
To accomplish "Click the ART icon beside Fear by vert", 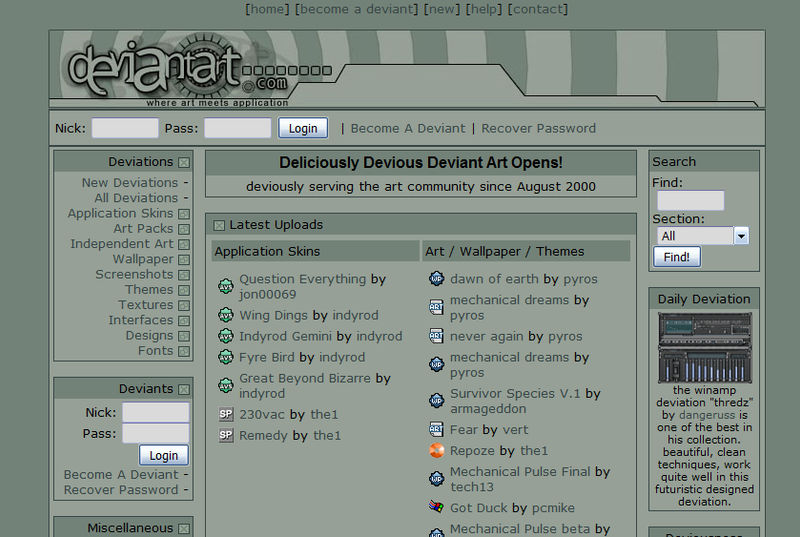I will tap(436, 429).
